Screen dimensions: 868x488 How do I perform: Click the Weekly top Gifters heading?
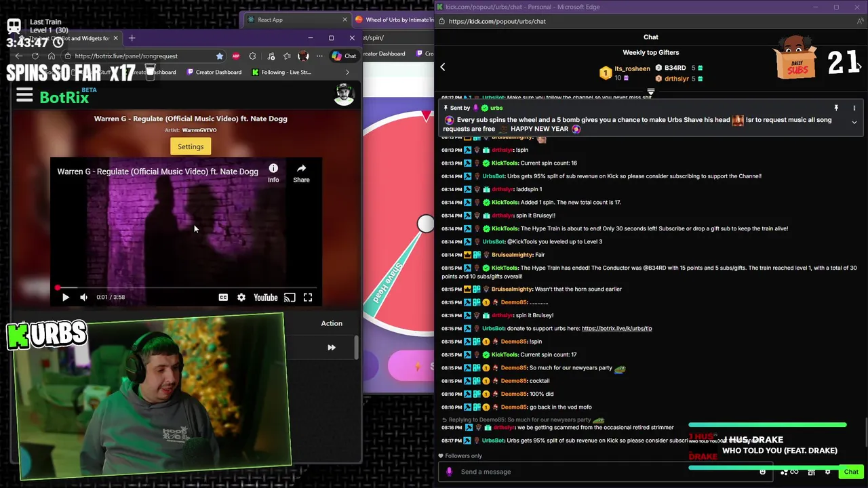(x=651, y=52)
